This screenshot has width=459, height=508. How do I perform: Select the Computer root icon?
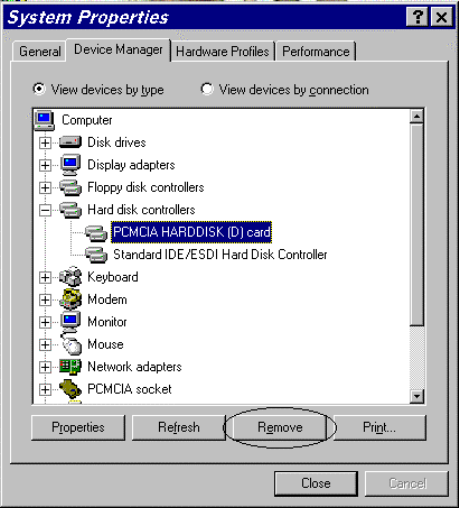pos(44,120)
